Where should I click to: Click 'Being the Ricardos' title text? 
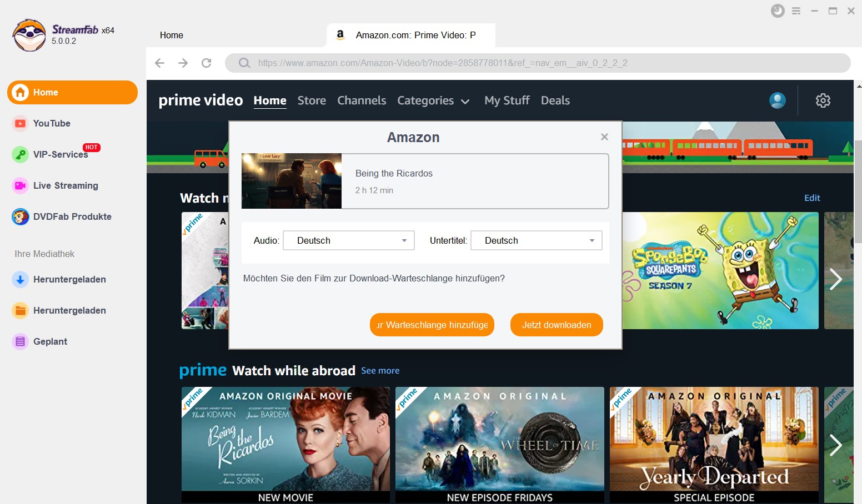point(394,173)
